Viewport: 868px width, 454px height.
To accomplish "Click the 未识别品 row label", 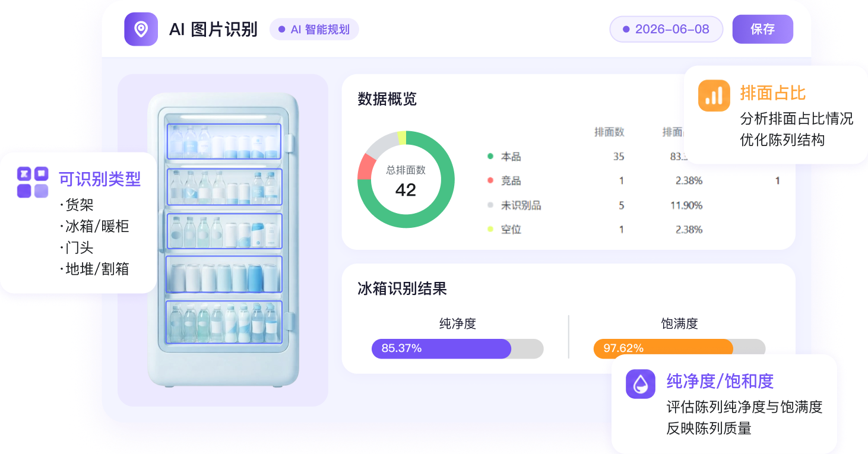I will [521, 205].
